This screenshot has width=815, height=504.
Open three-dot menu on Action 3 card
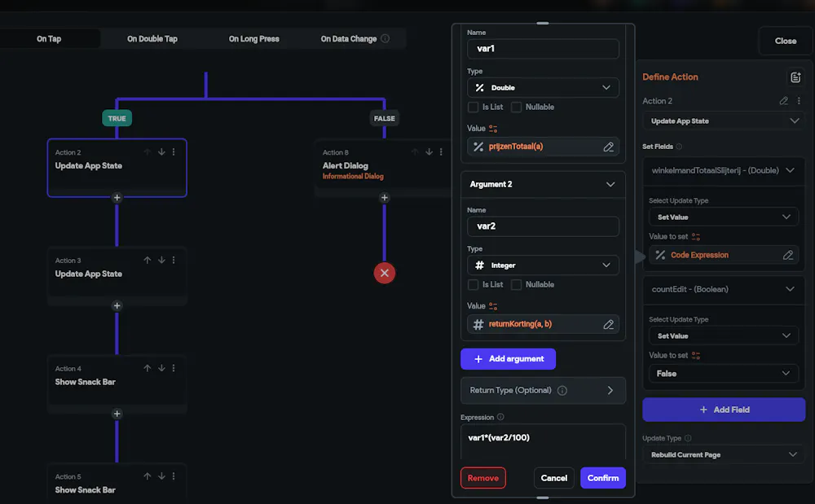pos(174,260)
